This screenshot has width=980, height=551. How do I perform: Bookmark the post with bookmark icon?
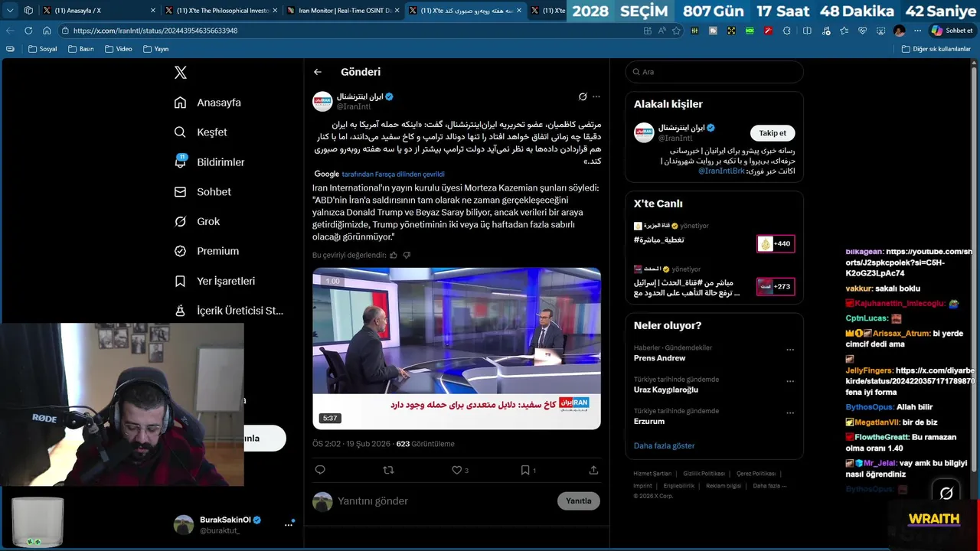tap(525, 470)
